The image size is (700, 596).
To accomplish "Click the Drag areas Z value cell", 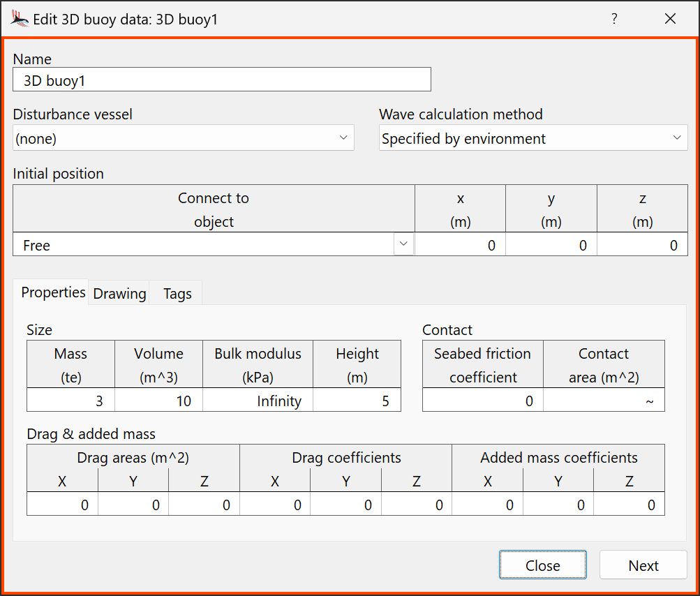I will click(x=204, y=505).
